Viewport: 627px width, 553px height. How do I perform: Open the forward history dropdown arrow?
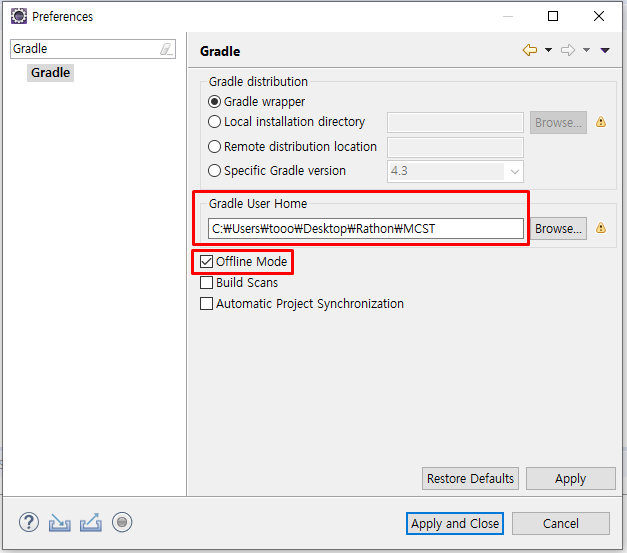[x=586, y=50]
